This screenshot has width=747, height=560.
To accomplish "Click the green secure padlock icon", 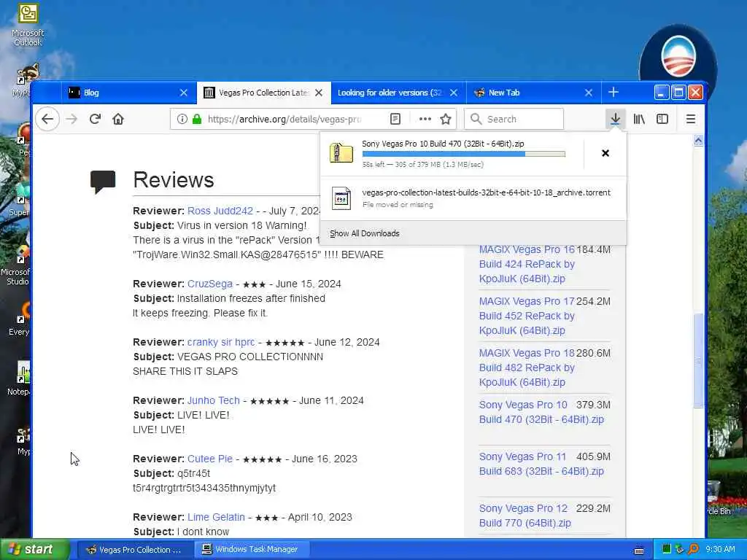I will point(197,119).
